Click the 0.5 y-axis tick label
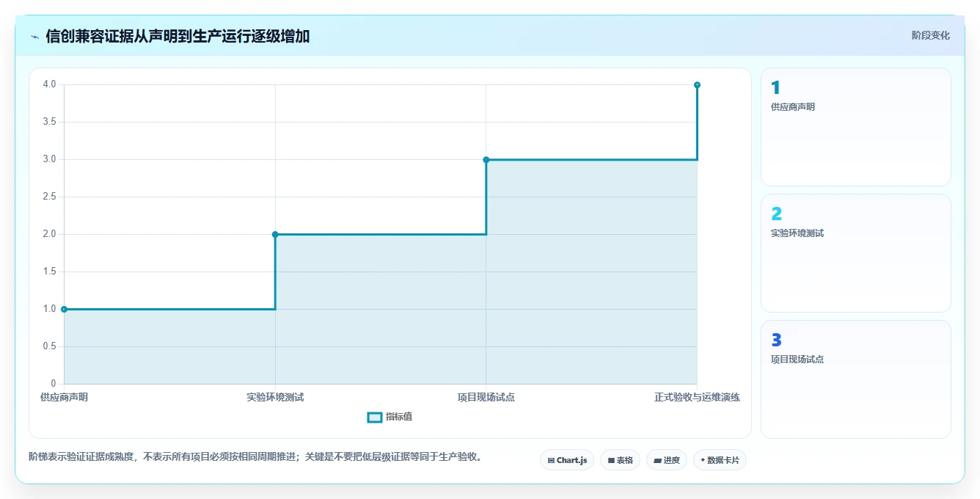Image resolution: width=980 pixels, height=499 pixels. (x=49, y=346)
